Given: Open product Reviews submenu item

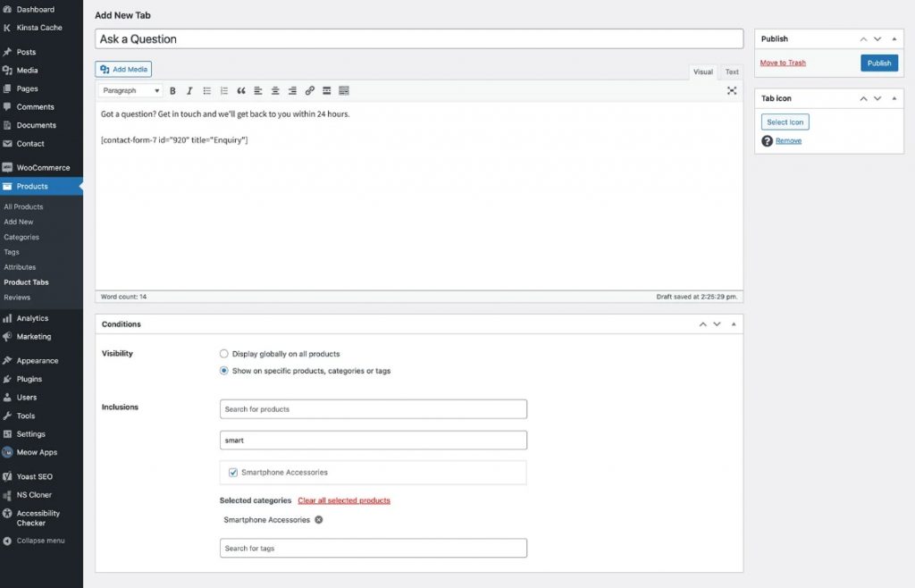Looking at the screenshot, I should pos(17,298).
